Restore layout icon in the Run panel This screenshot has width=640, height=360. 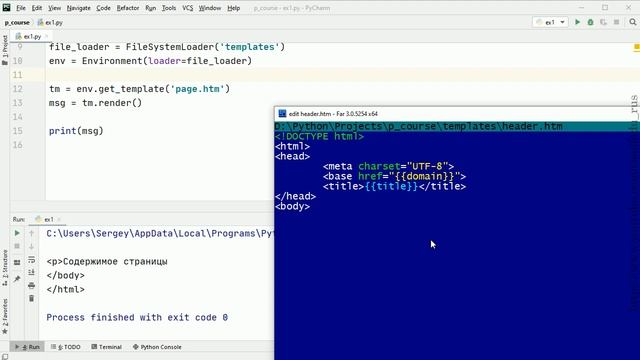point(17,262)
